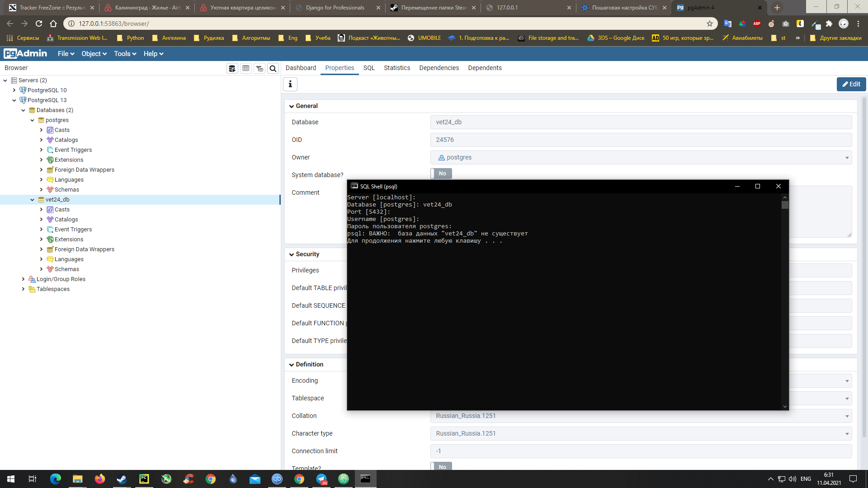Viewport: 868px width, 488px height.
Task: Open the Windows notification center icon
Action: click(x=853, y=479)
